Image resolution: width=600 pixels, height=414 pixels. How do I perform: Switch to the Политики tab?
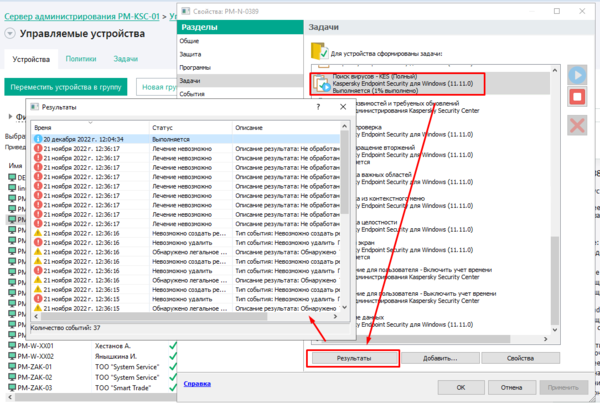(x=81, y=59)
